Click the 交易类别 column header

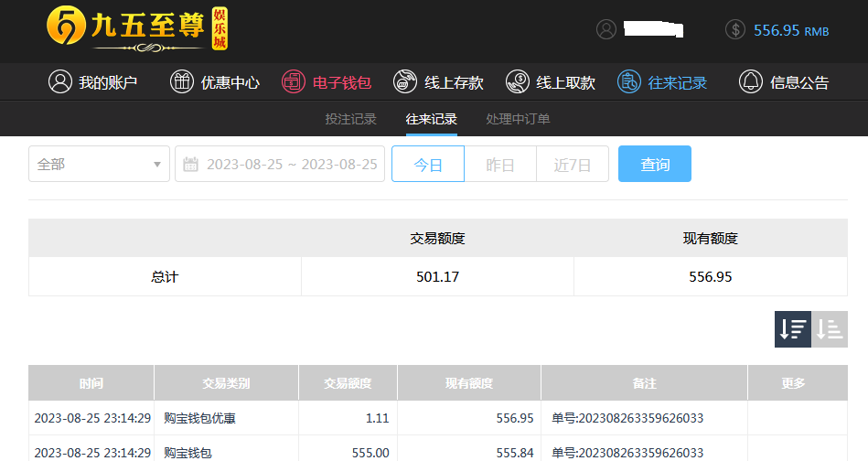(x=226, y=383)
